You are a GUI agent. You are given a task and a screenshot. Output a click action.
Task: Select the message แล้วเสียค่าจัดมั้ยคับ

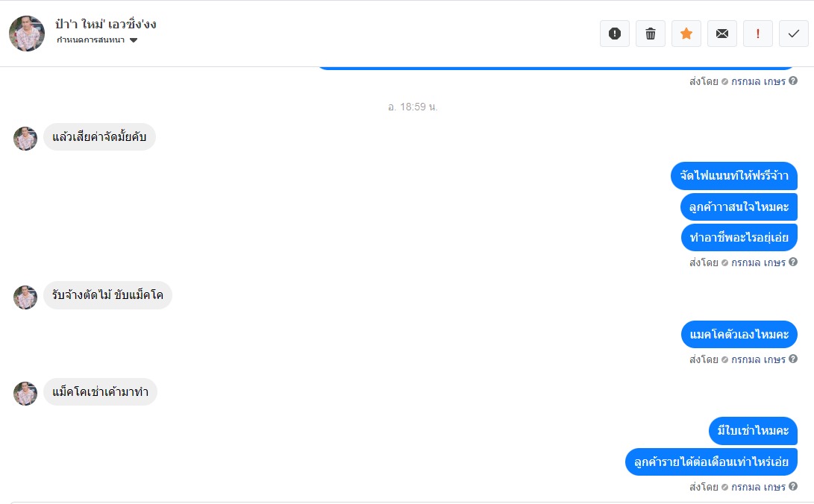[x=99, y=137]
